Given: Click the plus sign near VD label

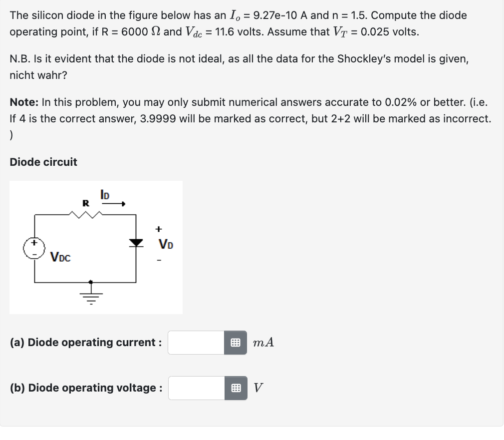Looking at the screenshot, I should [x=158, y=229].
